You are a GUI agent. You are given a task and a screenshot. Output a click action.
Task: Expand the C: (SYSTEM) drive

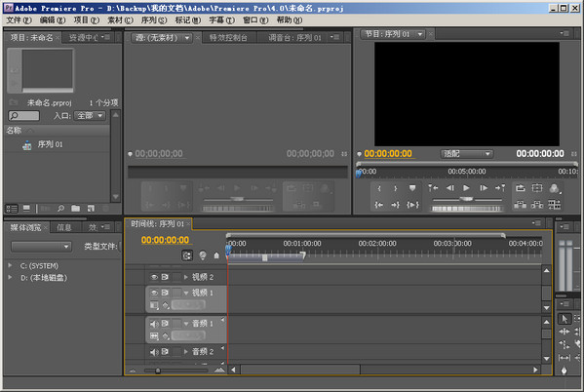pos(10,265)
